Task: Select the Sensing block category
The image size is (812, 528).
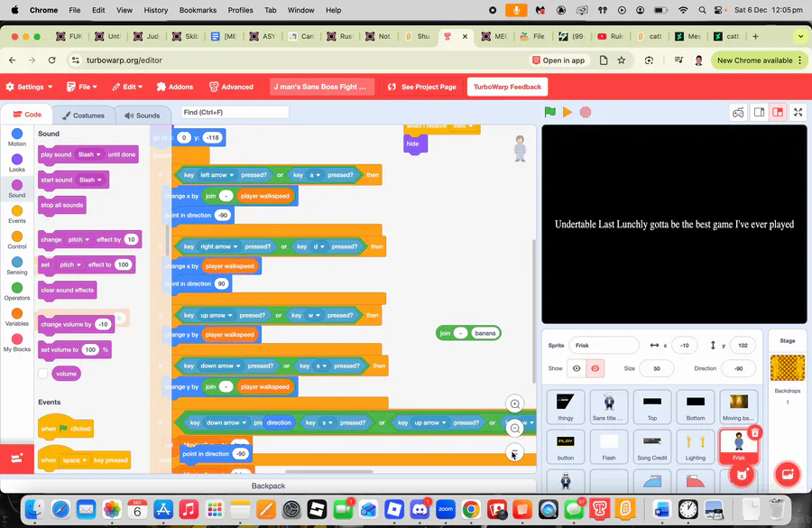Action: coord(17,265)
